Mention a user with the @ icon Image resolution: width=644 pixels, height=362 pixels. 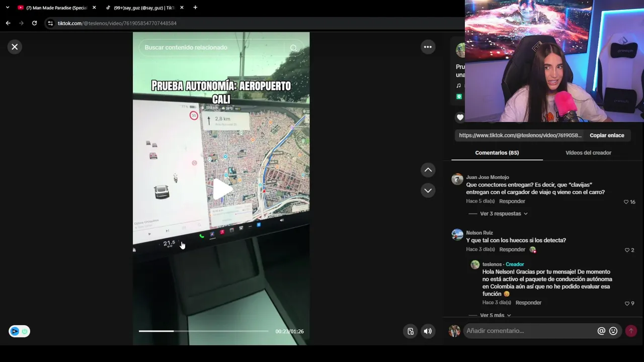coord(601,331)
